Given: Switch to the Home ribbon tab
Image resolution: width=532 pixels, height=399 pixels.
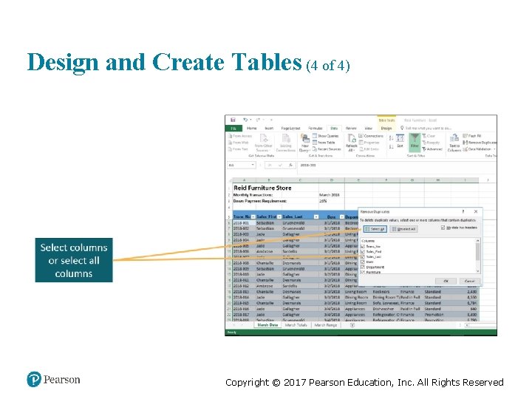Looking at the screenshot, I should click(252, 129).
